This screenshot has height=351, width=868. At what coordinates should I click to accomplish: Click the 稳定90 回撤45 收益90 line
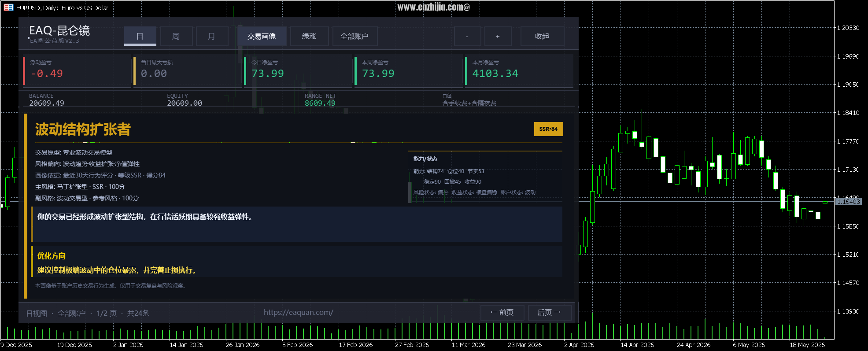tap(453, 182)
